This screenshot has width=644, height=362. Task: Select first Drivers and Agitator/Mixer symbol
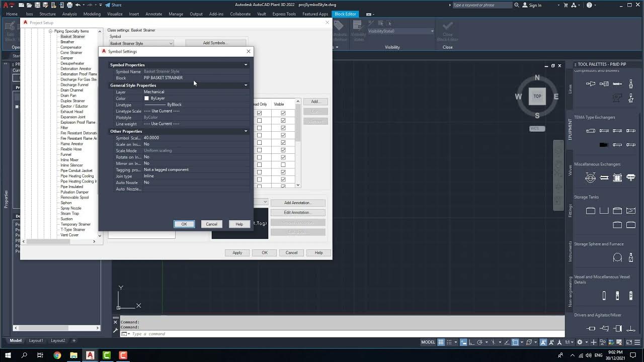tap(591, 328)
